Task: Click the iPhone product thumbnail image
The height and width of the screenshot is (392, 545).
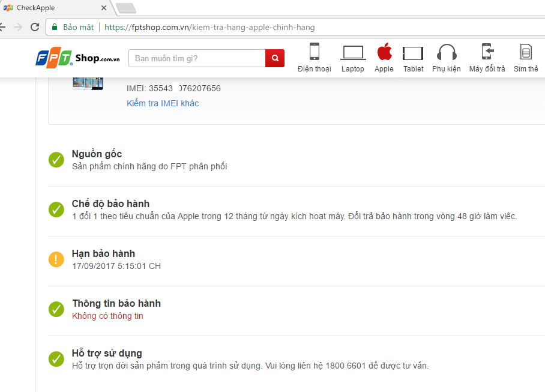Action: coord(88,84)
